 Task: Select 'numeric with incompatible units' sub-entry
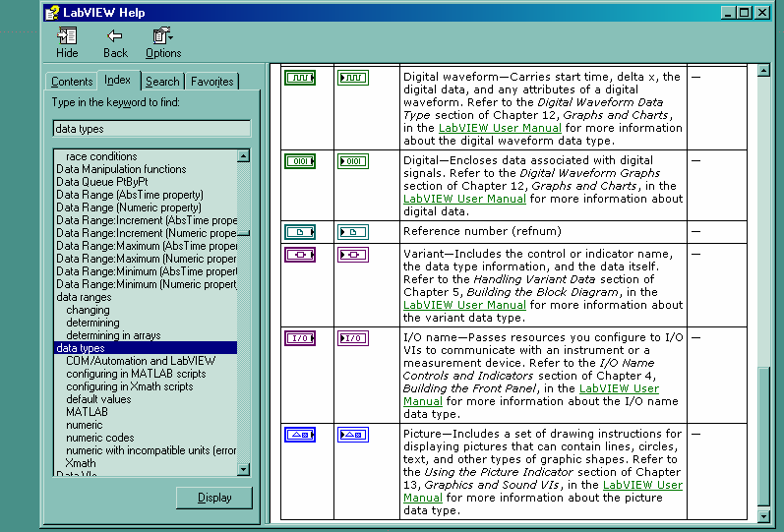point(151,450)
